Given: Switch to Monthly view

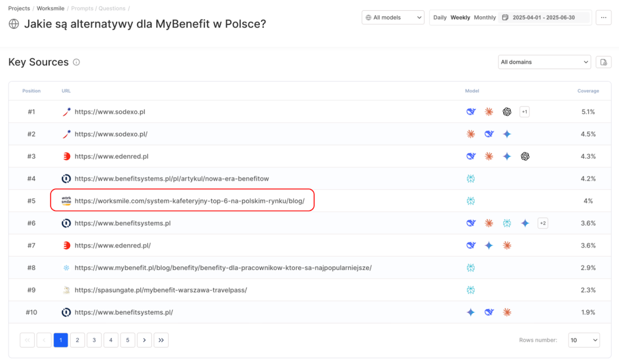Looking at the screenshot, I should 484,17.
